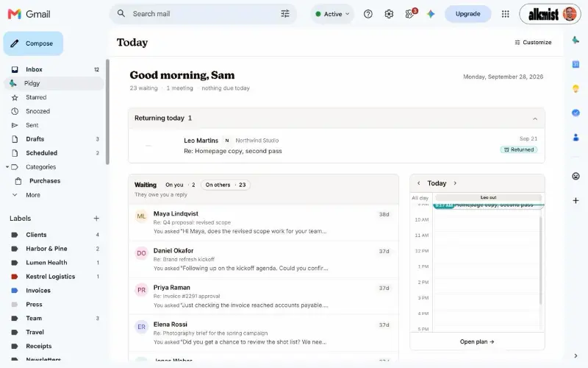
Task: Click the round face add-on icon
Action: 576,176
